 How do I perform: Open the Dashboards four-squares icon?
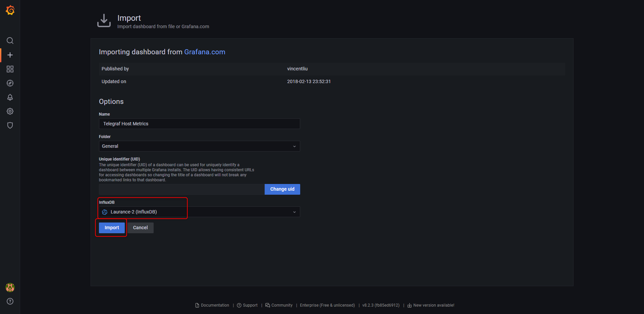pos(10,69)
